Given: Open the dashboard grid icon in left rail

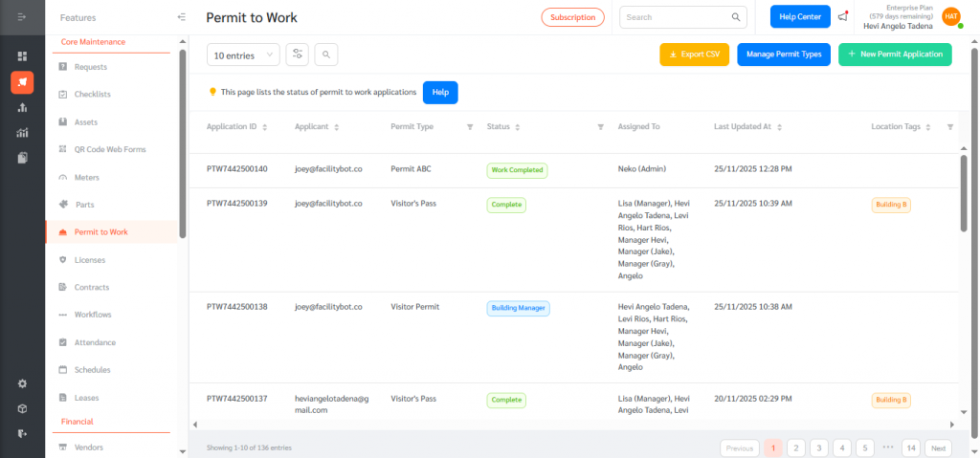Looking at the screenshot, I should pyautogui.click(x=22, y=56).
